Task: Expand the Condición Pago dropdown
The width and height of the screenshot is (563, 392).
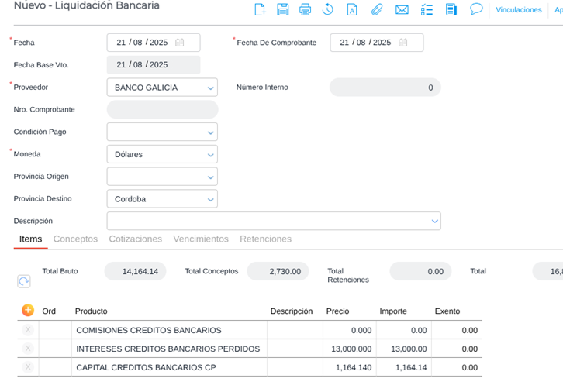Action: click(x=209, y=132)
